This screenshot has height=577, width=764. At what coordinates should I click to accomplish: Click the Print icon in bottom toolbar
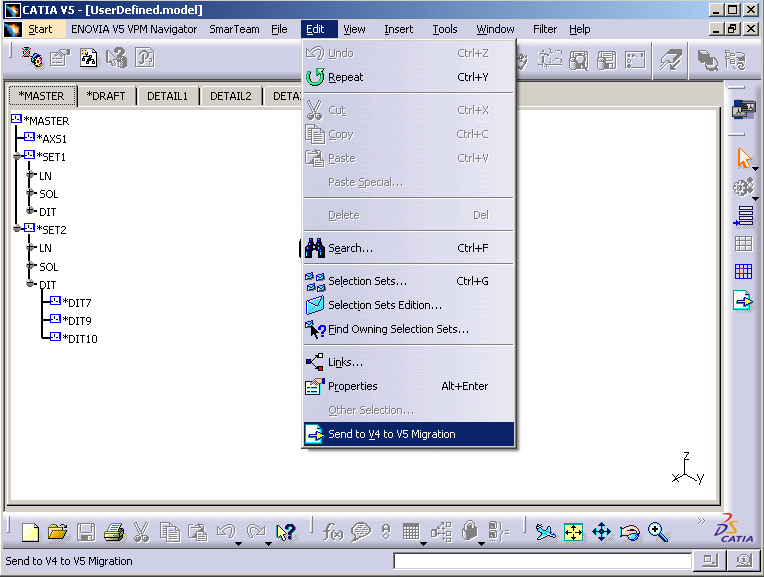(x=114, y=532)
